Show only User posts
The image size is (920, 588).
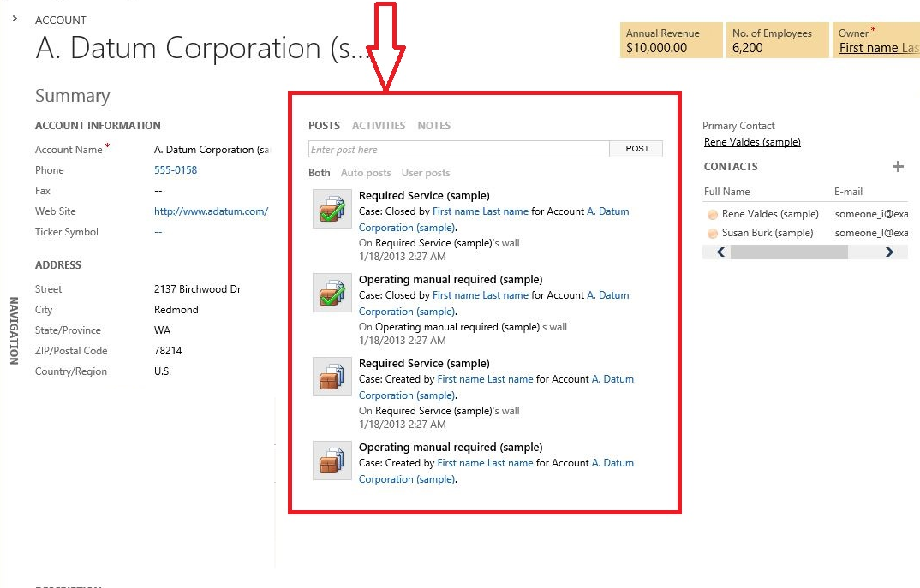(x=426, y=173)
